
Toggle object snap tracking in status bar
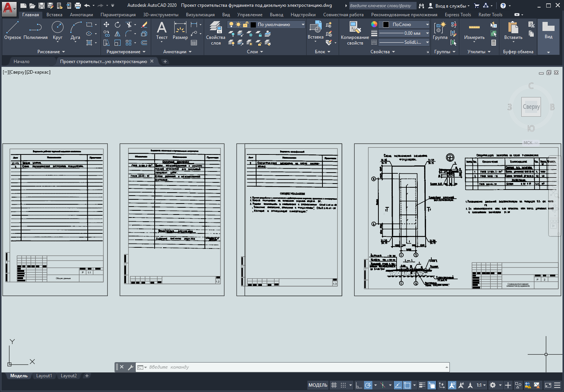[x=398, y=385]
